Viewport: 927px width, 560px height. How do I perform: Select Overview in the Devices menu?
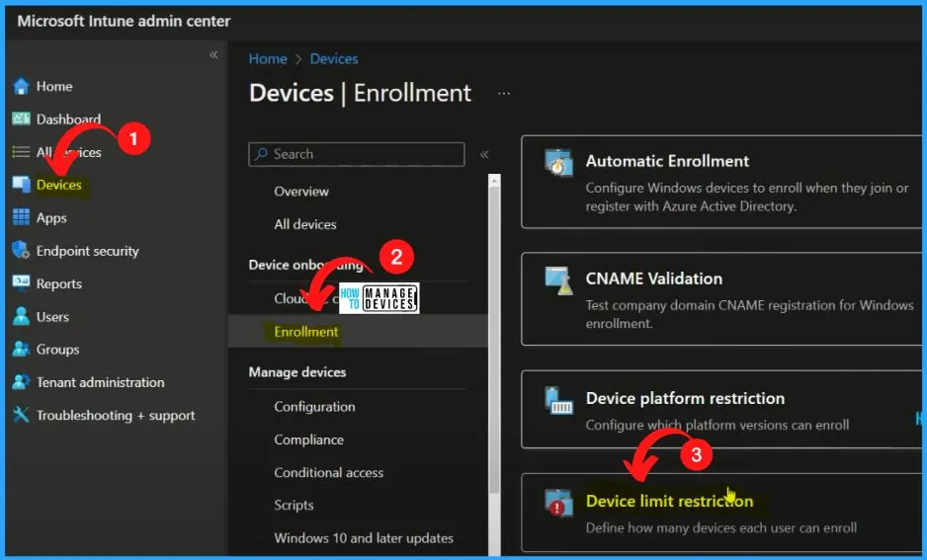[x=301, y=192]
